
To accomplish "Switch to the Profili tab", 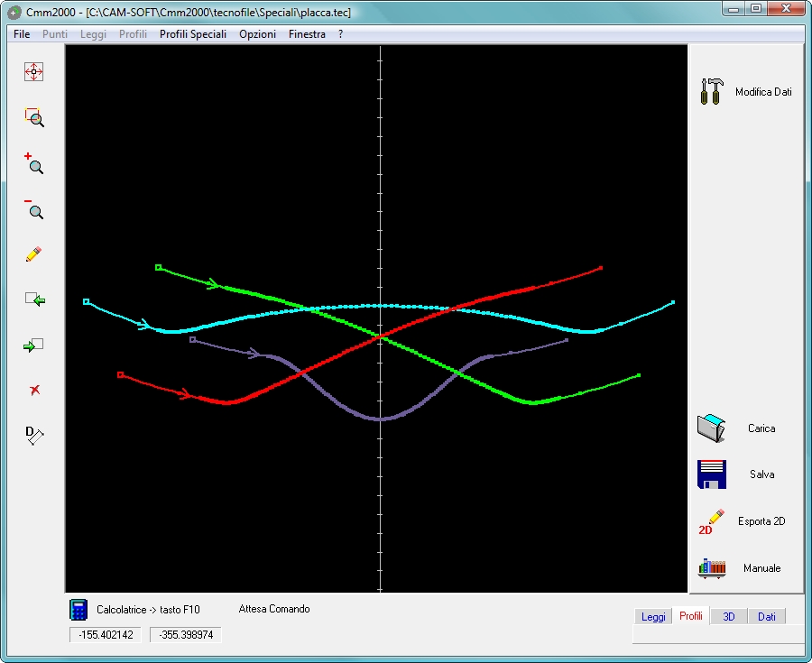I will (691, 616).
